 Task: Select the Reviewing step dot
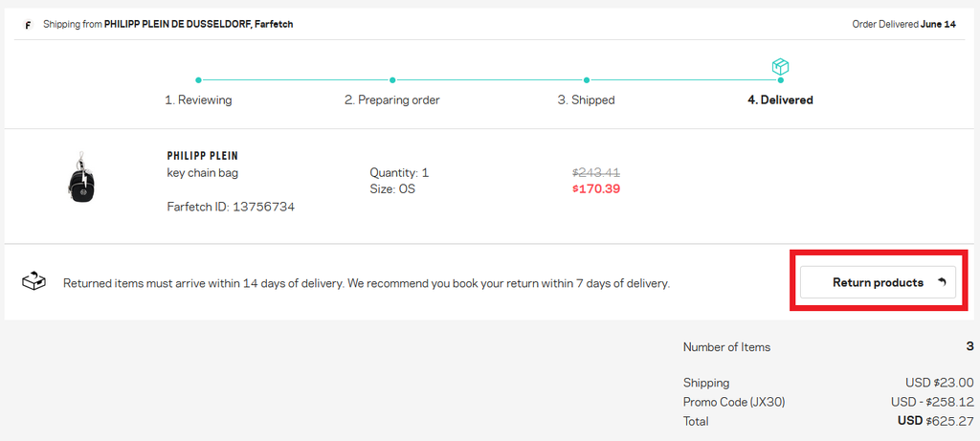coord(198,80)
